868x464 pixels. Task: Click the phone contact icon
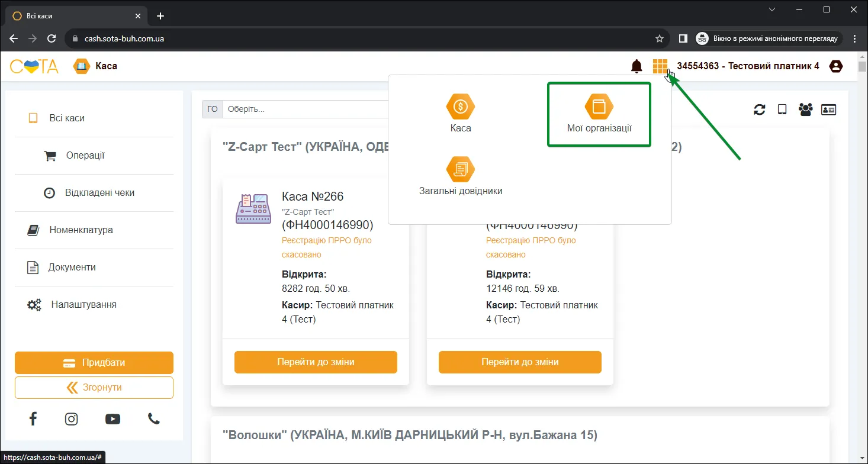[154, 419]
